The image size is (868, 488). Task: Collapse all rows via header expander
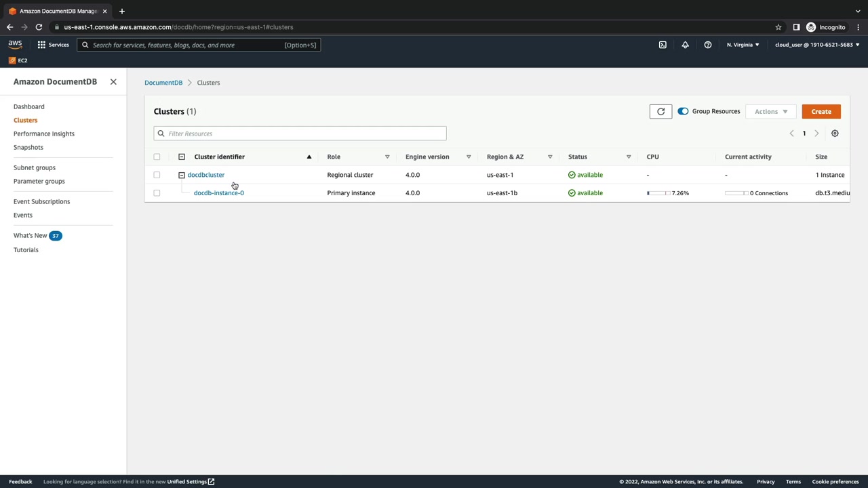(x=182, y=157)
